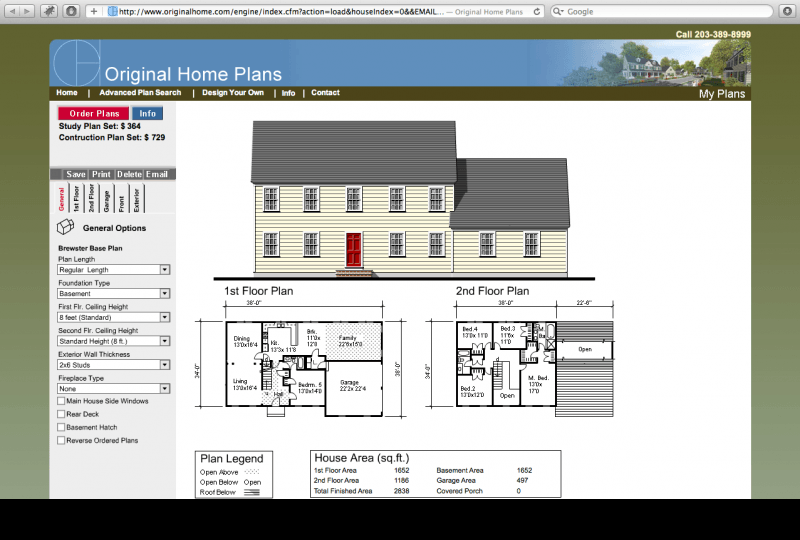Click the circular button at right of search bar

coord(787,11)
